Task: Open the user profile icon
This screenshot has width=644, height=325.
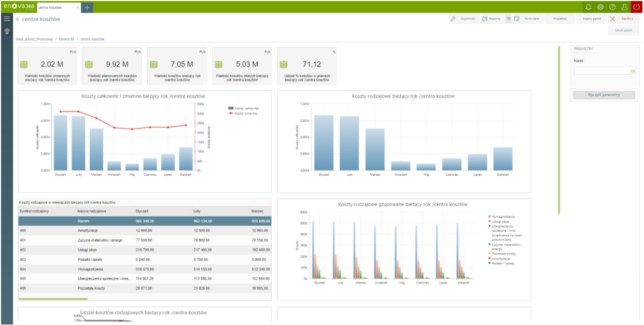Action: click(624, 7)
